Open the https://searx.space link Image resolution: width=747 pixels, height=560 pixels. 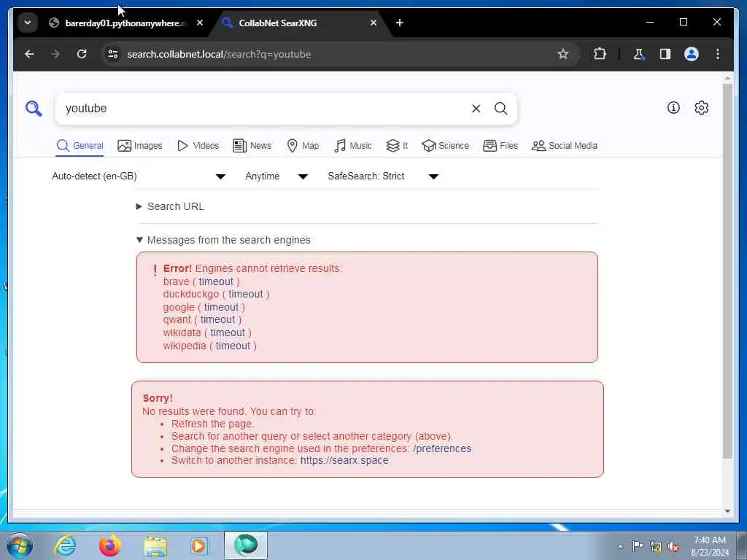click(x=344, y=461)
